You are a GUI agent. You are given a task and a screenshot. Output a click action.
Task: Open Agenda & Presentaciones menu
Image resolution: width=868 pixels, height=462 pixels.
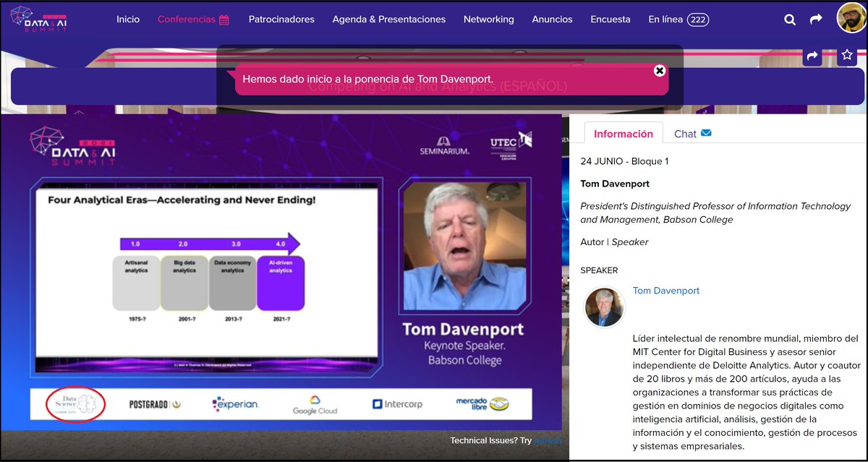click(x=389, y=20)
